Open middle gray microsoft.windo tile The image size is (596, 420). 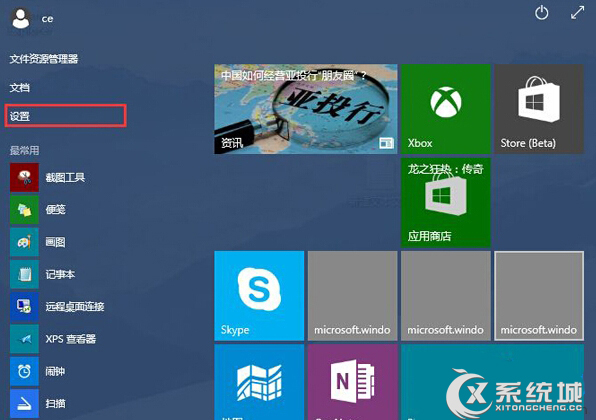click(446, 296)
